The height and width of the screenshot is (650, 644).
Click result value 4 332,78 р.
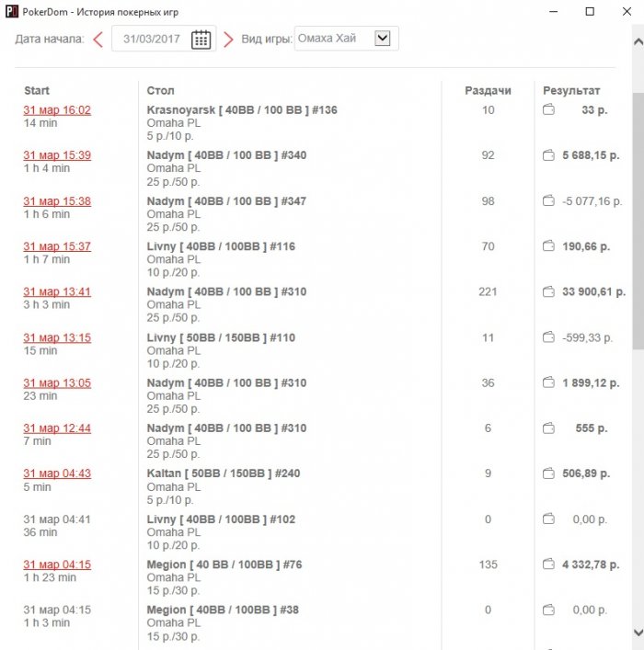coord(591,564)
